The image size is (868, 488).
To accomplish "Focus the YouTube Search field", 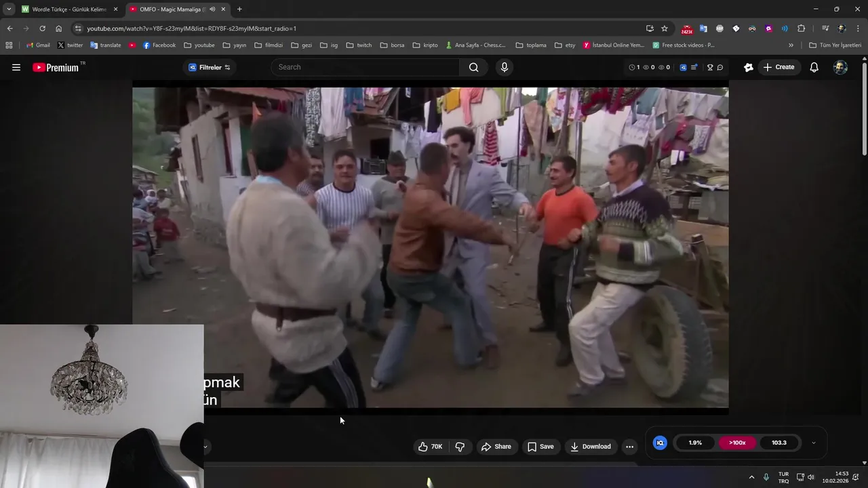I will tap(366, 67).
